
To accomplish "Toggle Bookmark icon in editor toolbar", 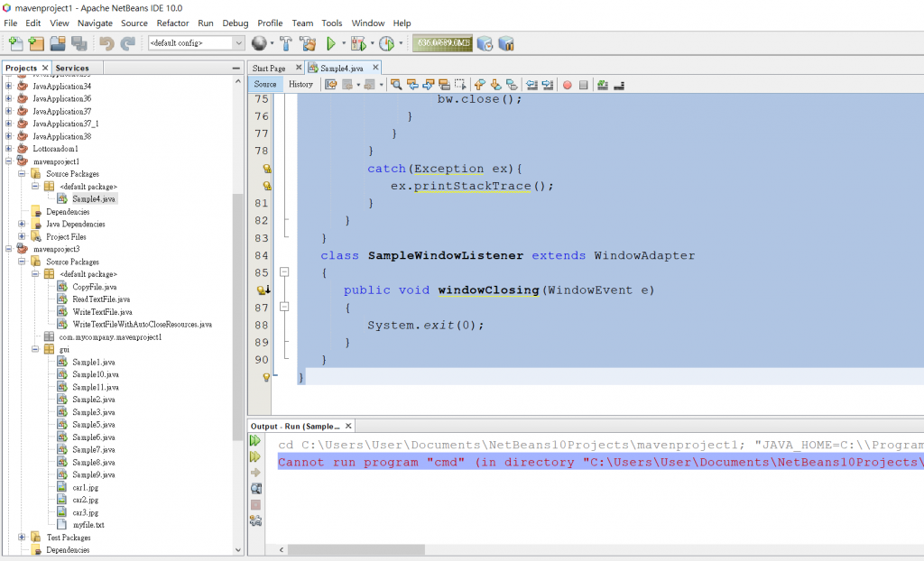I will tap(512, 85).
